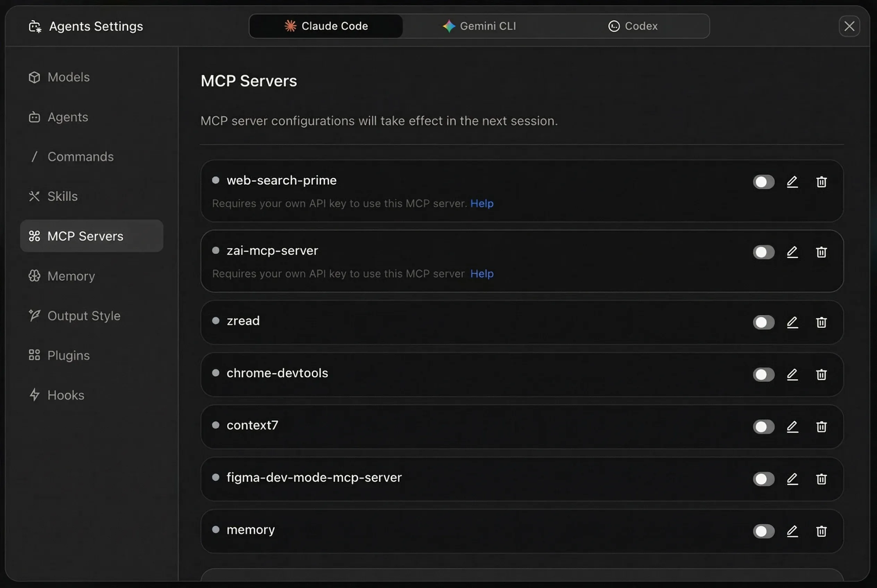Delete the memory MCP server
Screen dimensions: 877x588
[x=821, y=531]
